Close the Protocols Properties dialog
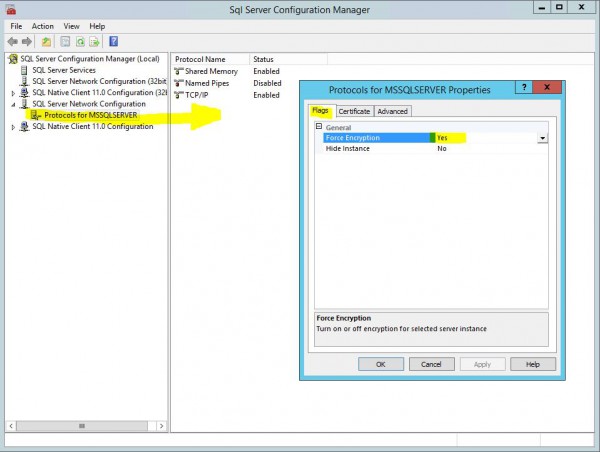 (x=547, y=87)
